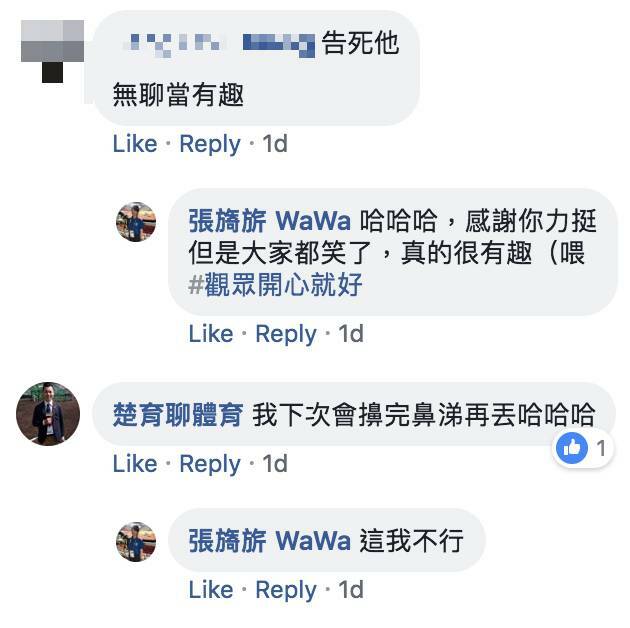Open 張旖旂 WaWa name in 哈哈哈 reply
The height and width of the screenshot is (628, 630).
[x=270, y=221]
